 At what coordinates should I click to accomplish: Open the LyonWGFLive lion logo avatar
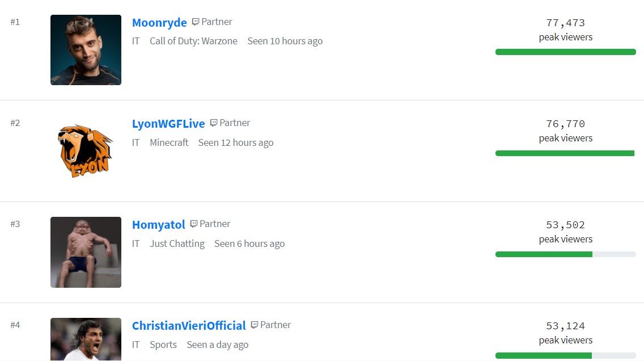[x=86, y=151]
